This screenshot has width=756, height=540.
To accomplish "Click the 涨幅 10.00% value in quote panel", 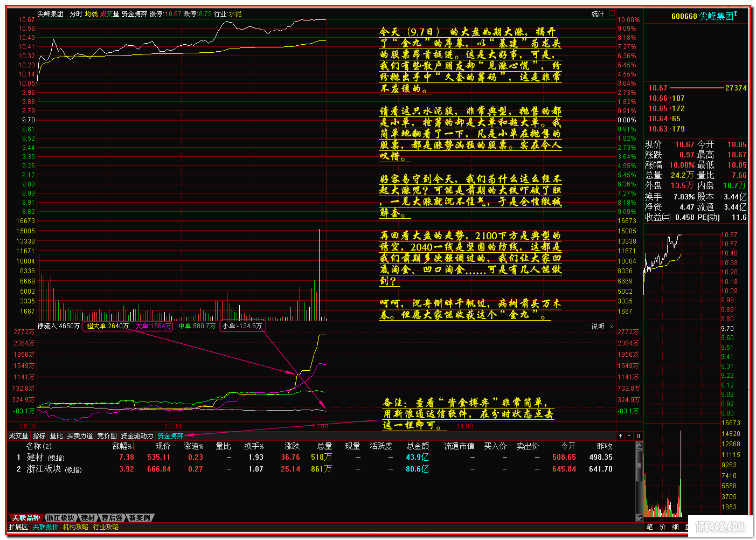I will pos(682,165).
